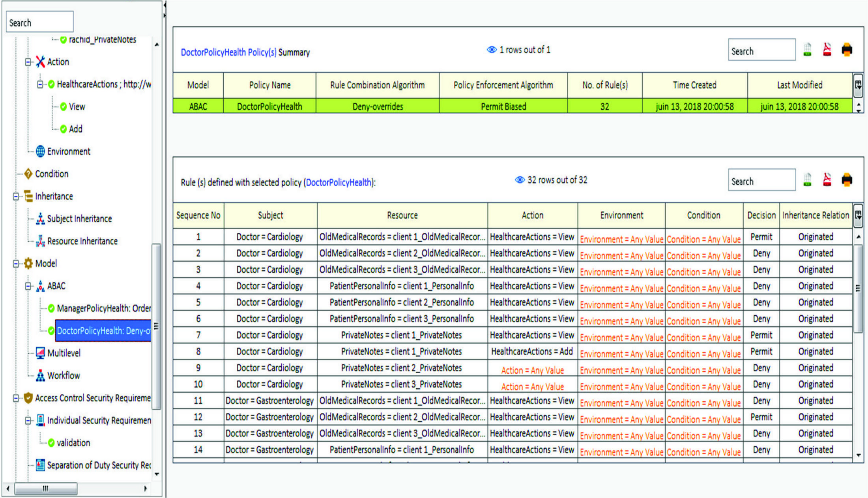Click the Subject Inheritance icon
The image size is (868, 498).
(40, 219)
